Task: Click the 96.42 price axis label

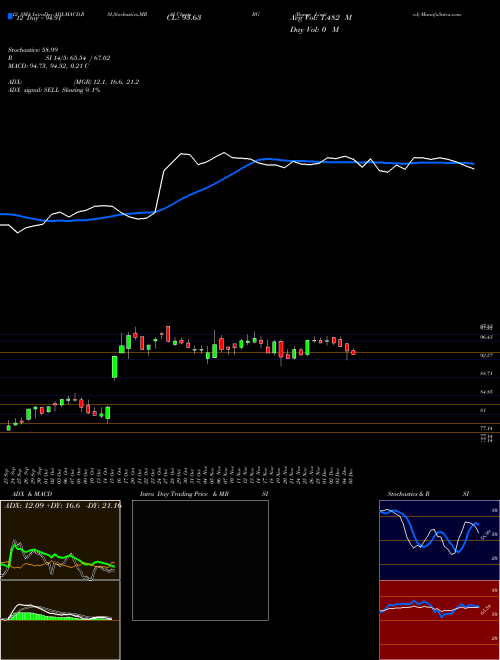Action: (487, 337)
